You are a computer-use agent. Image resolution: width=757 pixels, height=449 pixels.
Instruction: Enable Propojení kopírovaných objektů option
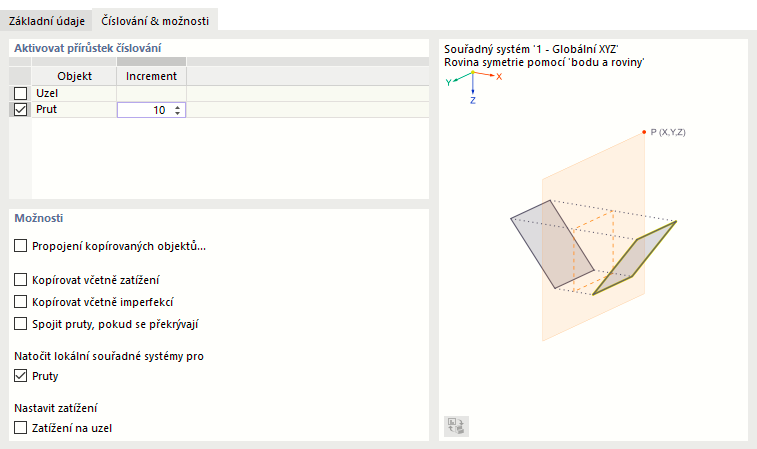21,246
